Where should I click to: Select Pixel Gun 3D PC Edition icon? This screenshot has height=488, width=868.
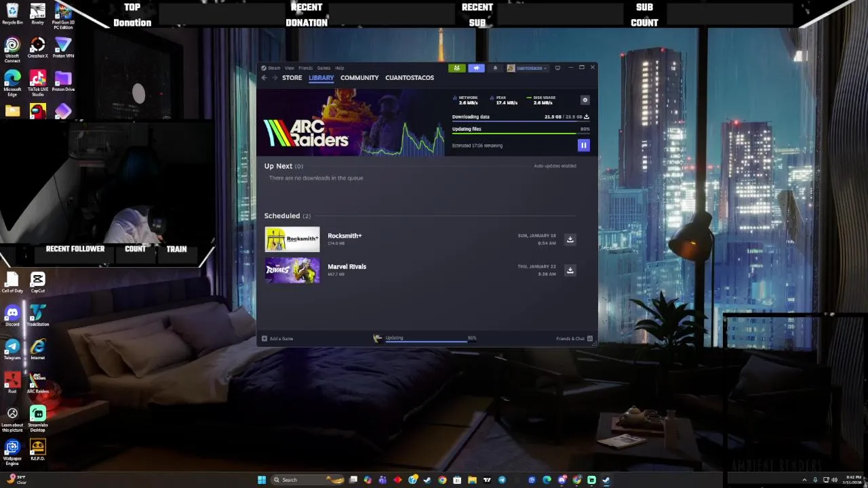[x=63, y=16]
